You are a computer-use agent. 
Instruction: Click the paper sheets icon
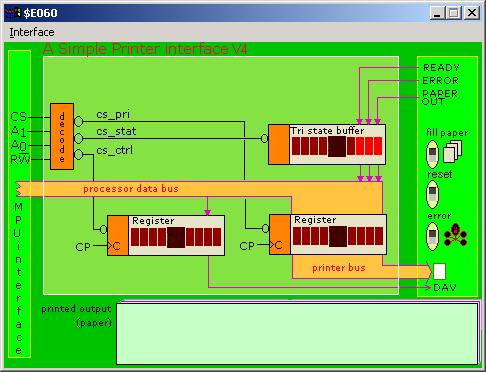pyautogui.click(x=453, y=151)
